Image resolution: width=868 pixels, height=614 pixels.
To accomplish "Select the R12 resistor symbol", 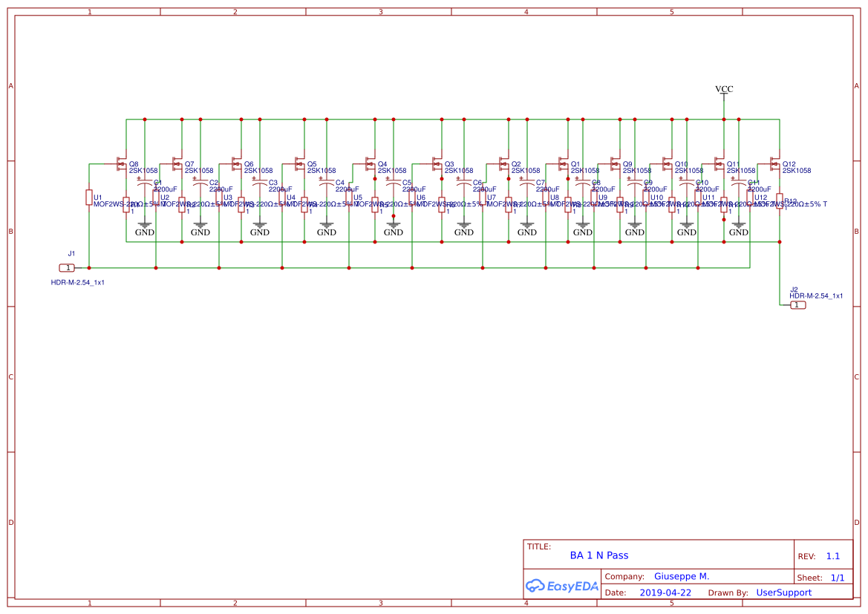I will 780,200.
